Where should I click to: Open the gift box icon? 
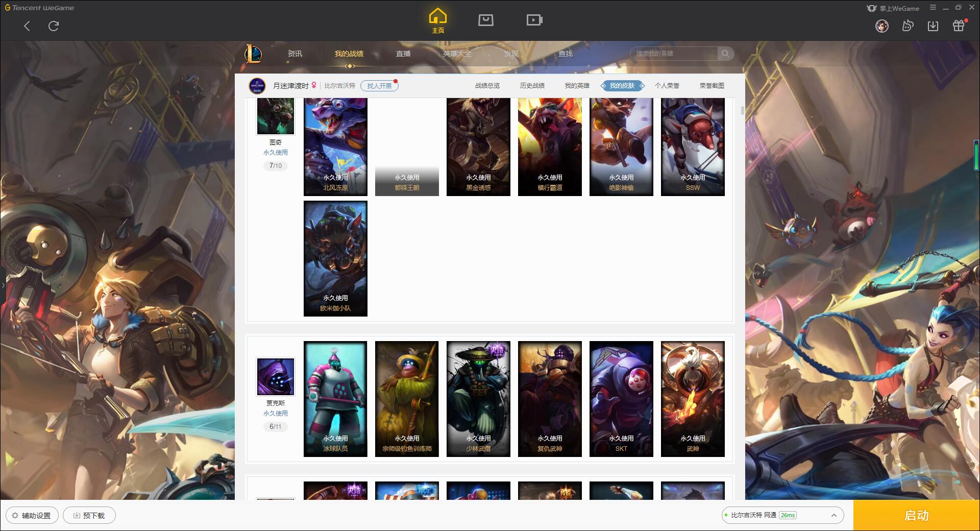[959, 26]
